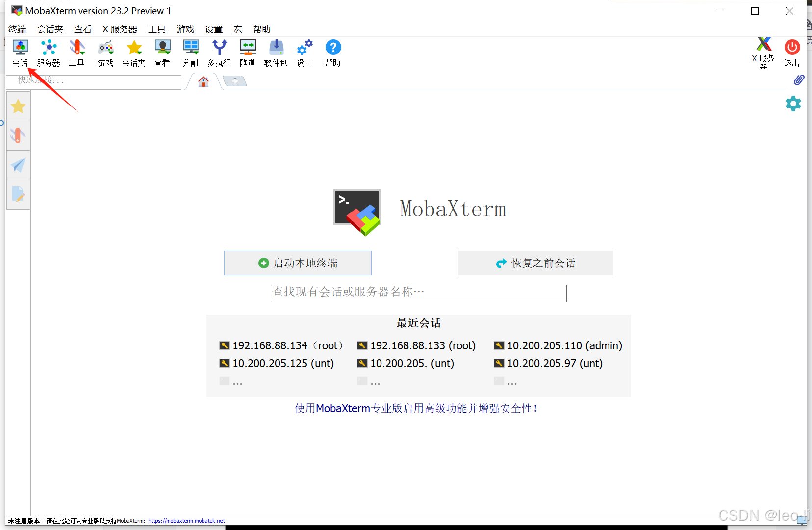
Task: Select the home tab icon
Action: pyautogui.click(x=203, y=81)
